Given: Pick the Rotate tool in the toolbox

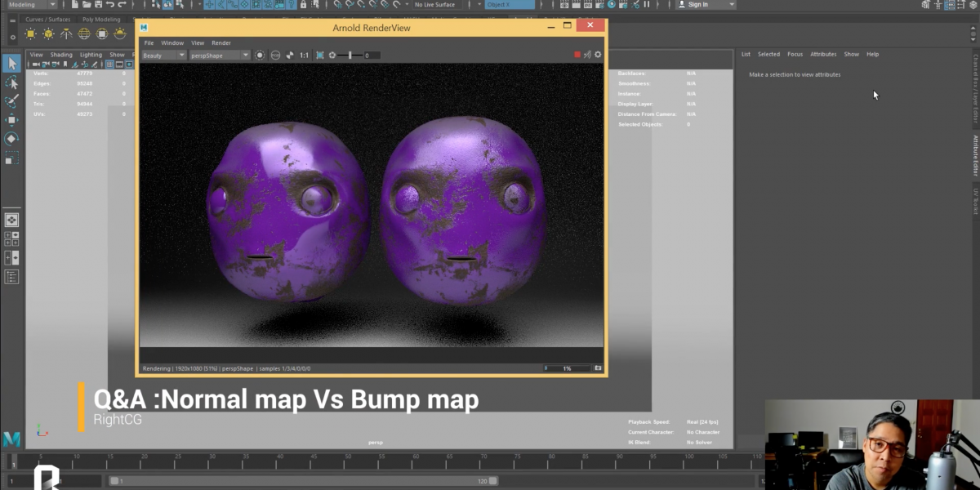Looking at the screenshot, I should [x=11, y=139].
